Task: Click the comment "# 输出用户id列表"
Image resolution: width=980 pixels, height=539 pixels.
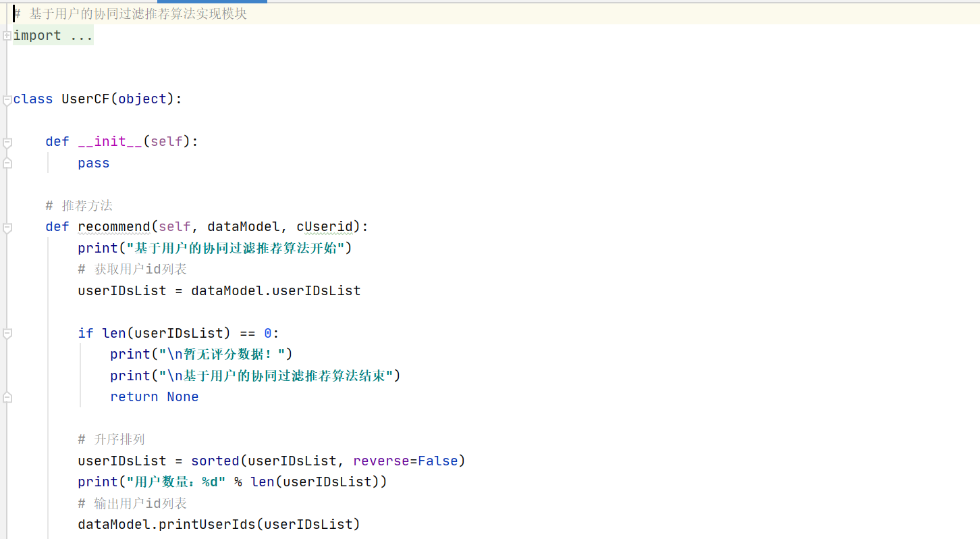Action: pos(132,503)
